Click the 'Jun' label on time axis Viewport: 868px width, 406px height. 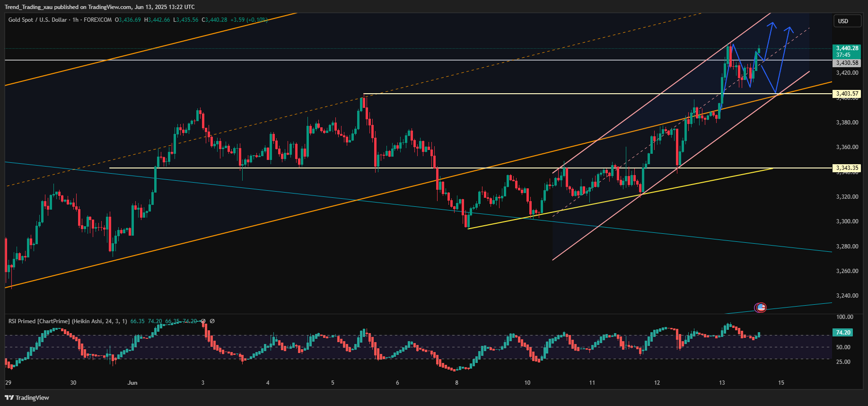[132, 383]
